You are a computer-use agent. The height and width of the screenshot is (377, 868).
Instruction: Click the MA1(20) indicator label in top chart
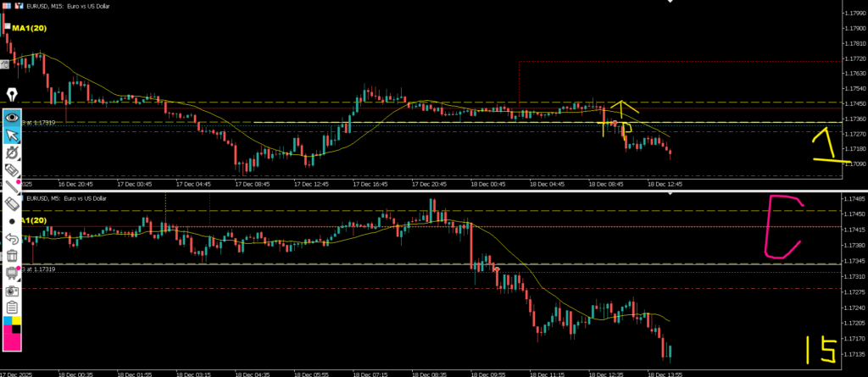click(27, 28)
